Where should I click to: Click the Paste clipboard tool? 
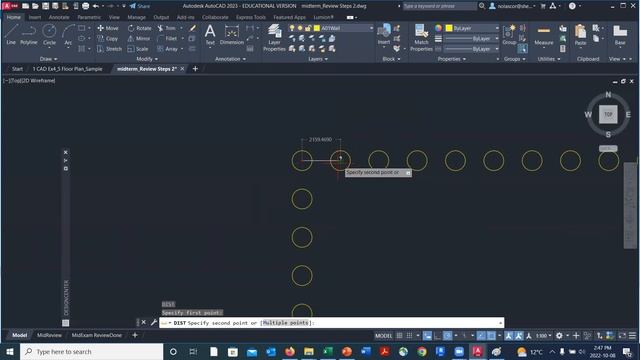[580, 35]
